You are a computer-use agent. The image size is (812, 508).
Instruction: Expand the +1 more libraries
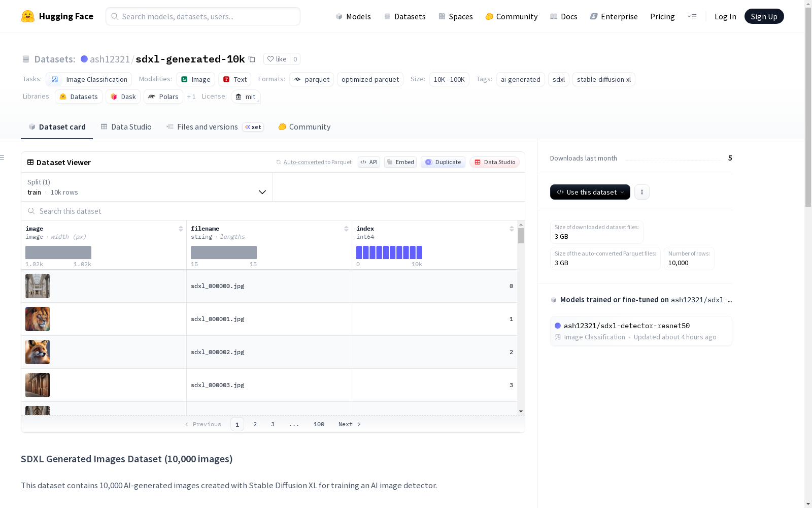pos(191,97)
